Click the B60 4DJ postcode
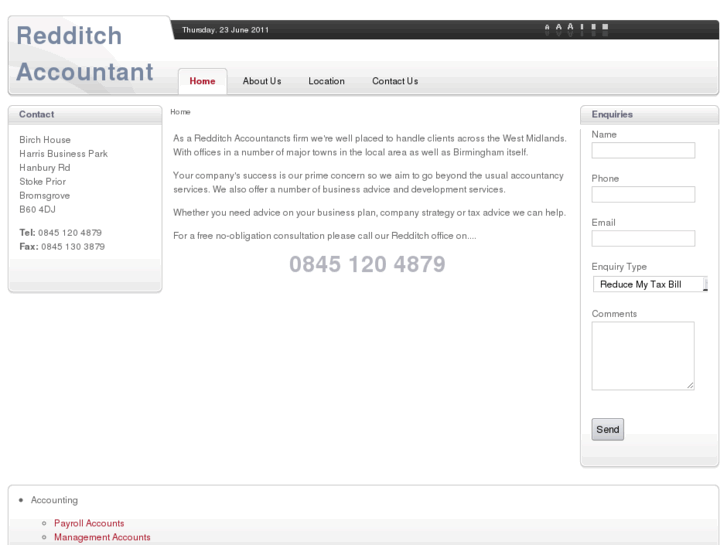Screen dimensions: 727x545 point(38,209)
